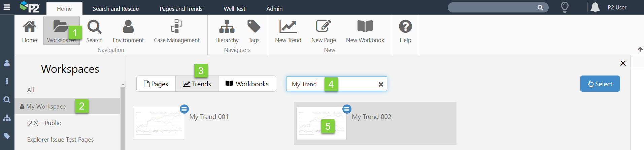Open the Environment navigator
This screenshot has width=644, height=150.
click(x=128, y=31)
